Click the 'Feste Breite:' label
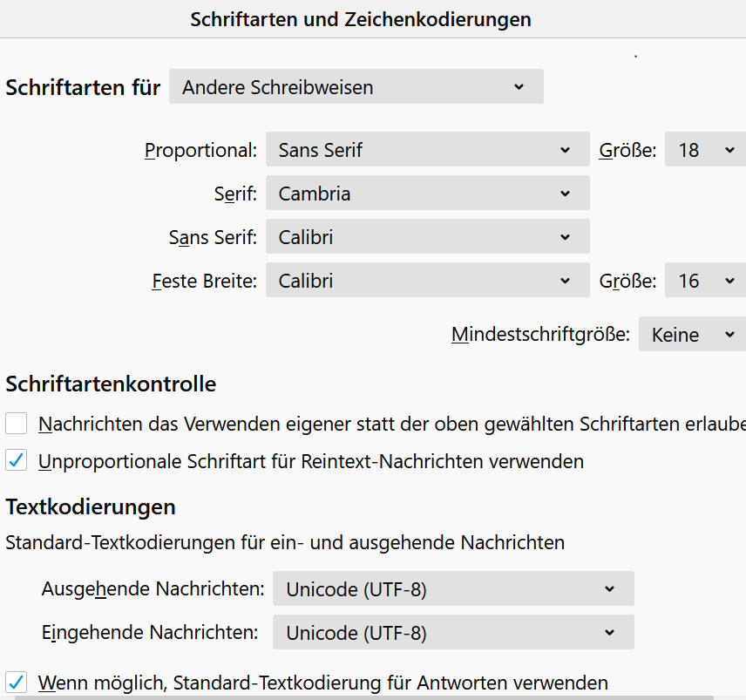Viewport: 746px width, 700px height. 204,282
